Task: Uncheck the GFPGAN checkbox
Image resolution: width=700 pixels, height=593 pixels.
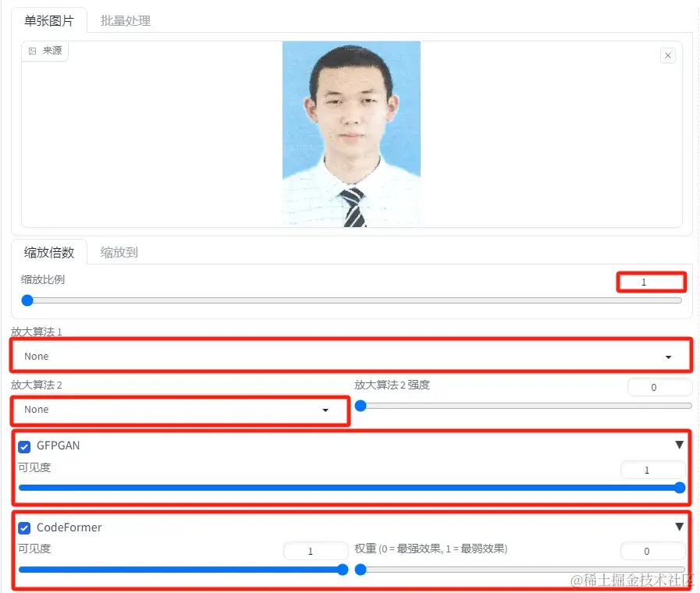Action: coord(23,445)
